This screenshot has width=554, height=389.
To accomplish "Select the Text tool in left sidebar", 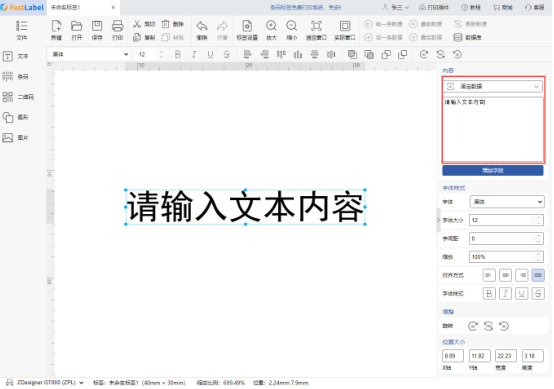I will click(x=16, y=56).
